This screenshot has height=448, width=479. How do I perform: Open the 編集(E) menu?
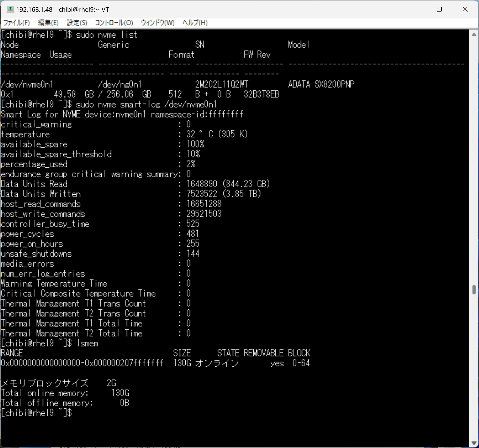click(x=48, y=23)
